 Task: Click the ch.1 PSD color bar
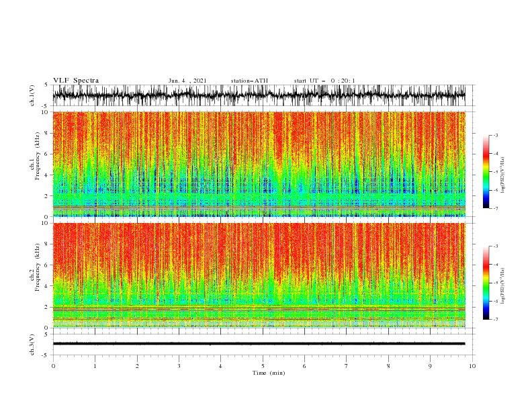click(x=486, y=171)
